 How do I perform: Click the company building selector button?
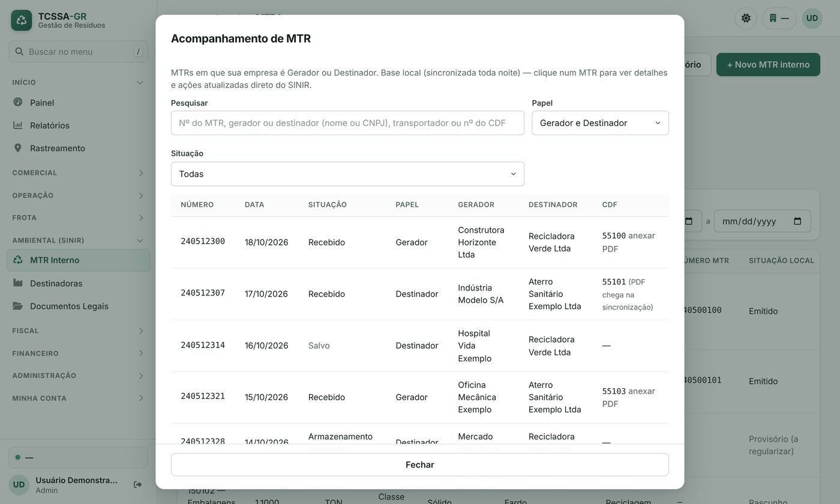coord(779,18)
